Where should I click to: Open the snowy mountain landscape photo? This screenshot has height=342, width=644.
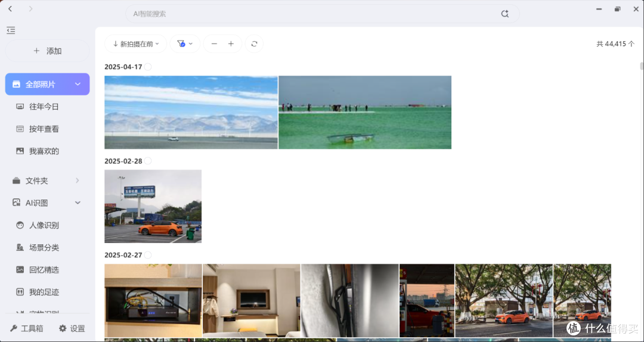(191, 112)
